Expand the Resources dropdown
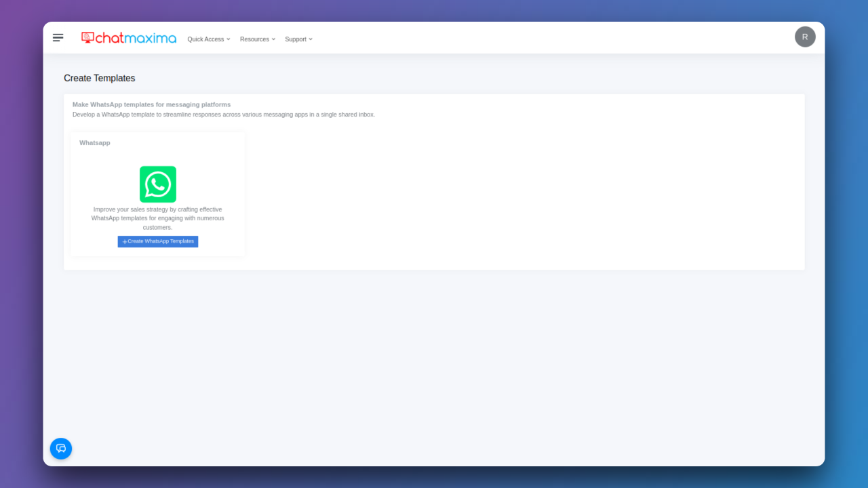Image resolution: width=868 pixels, height=488 pixels. point(258,39)
